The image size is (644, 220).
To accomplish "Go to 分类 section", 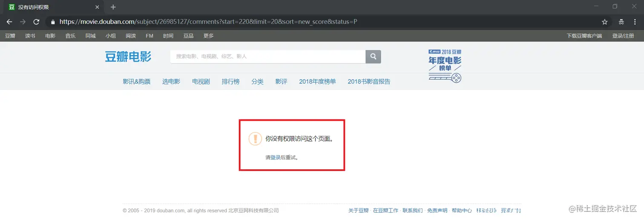I will click(257, 81).
